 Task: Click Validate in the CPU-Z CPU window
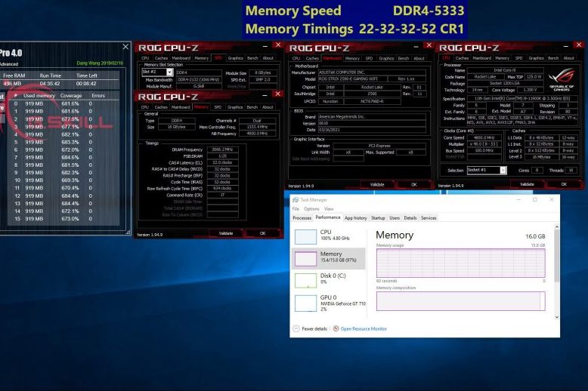tap(527, 184)
